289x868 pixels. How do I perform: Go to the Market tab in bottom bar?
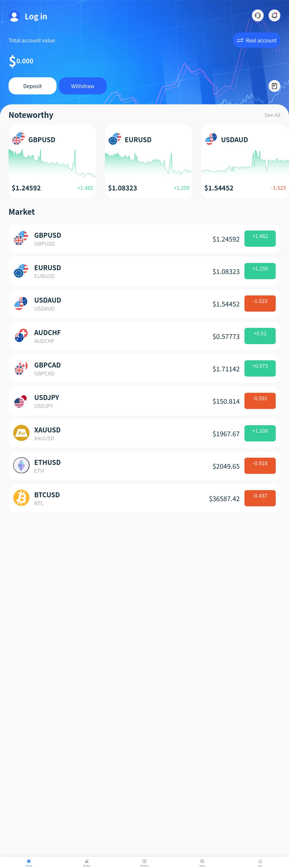pos(86,863)
